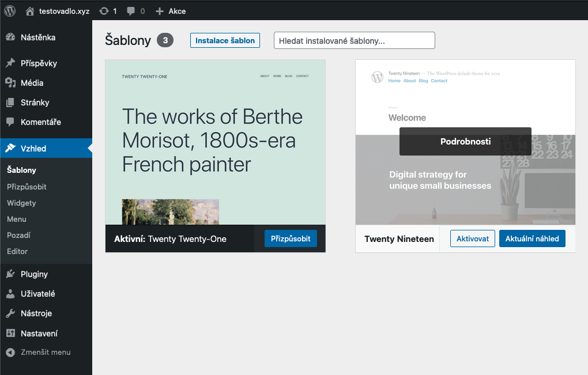Click the Nástroje wrench icon
588x375 pixels.
(x=10, y=313)
